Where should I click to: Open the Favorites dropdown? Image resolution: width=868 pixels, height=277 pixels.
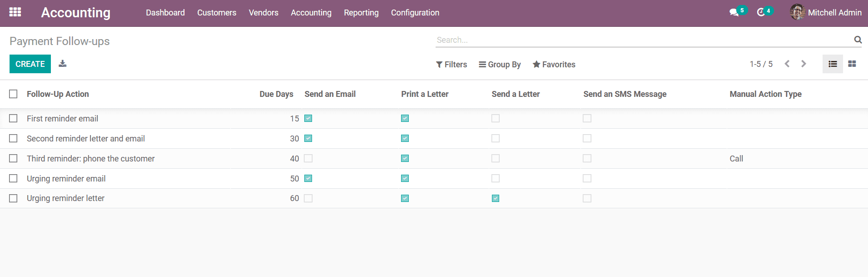(x=554, y=65)
